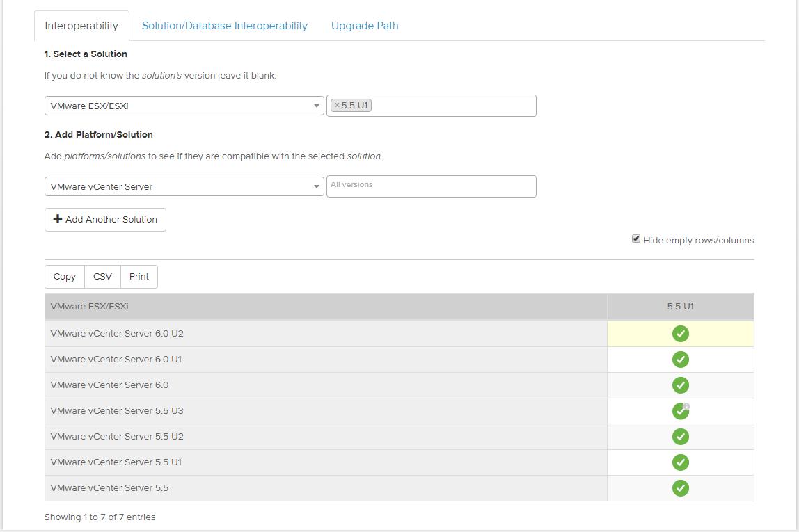Click the 5.5 U1 column header
This screenshot has width=799, height=532.
pyautogui.click(x=680, y=307)
